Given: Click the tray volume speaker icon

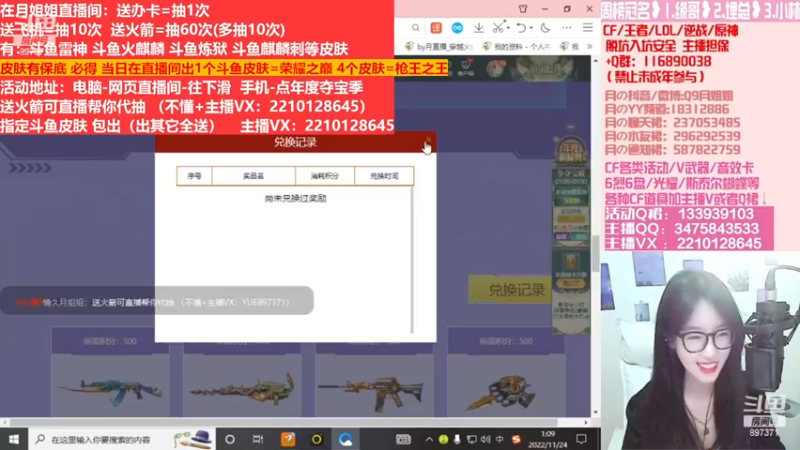Looking at the screenshot, I should click(485, 439).
